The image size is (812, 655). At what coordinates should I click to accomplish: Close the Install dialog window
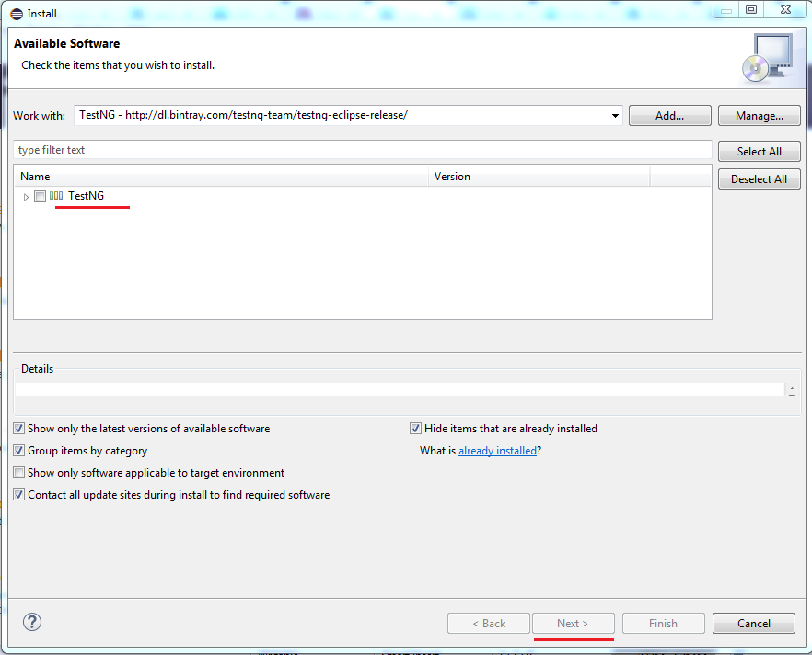(x=785, y=9)
